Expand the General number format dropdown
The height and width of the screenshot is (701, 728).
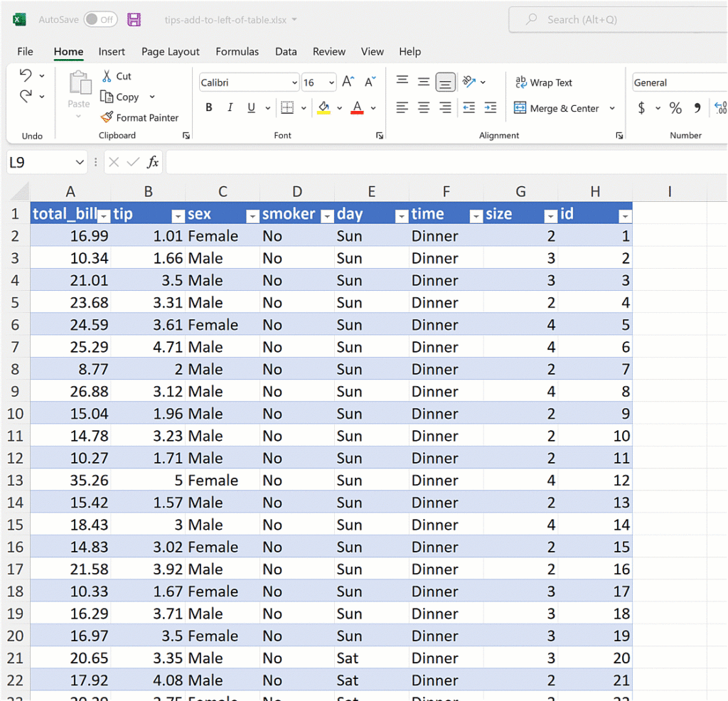(679, 83)
